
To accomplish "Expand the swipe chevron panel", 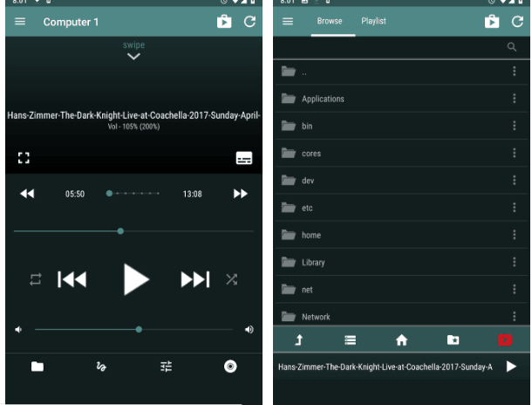I will (x=133, y=57).
